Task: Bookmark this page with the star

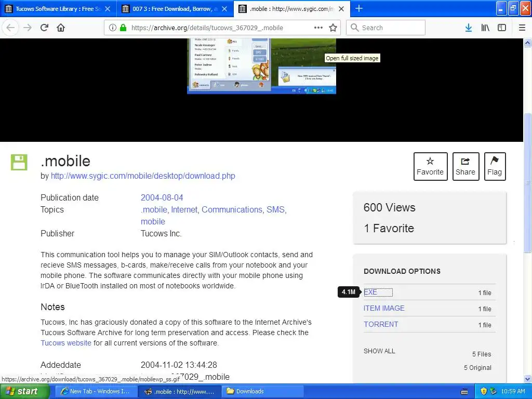Action: (x=333, y=28)
